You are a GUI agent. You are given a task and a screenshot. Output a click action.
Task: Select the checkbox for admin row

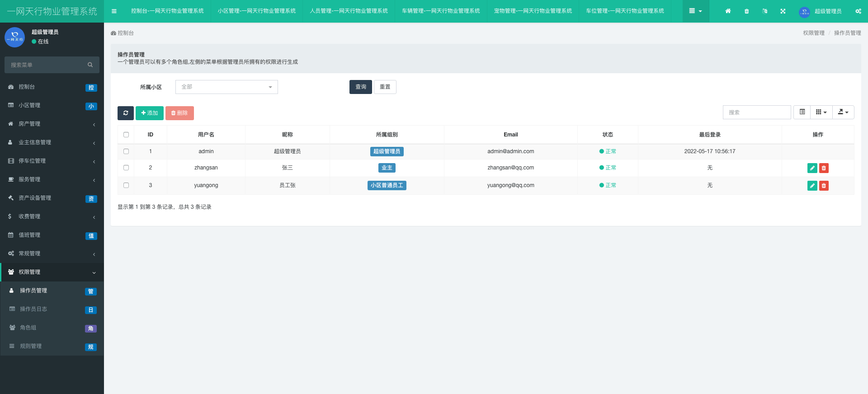tap(126, 151)
